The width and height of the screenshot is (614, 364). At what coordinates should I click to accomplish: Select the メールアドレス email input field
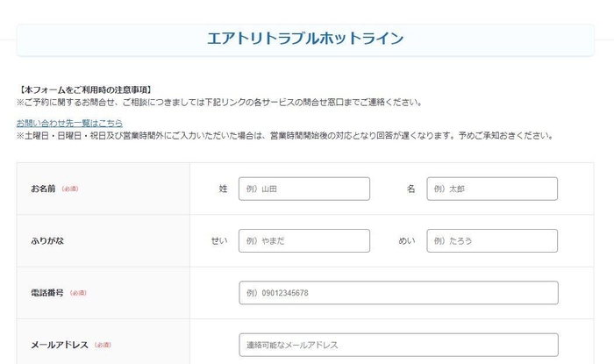pyautogui.click(x=398, y=345)
